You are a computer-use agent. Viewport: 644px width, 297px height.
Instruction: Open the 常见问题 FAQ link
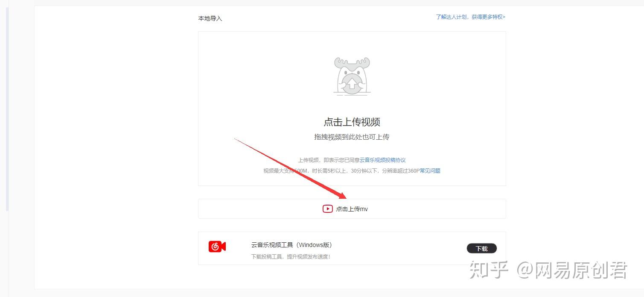(x=430, y=171)
